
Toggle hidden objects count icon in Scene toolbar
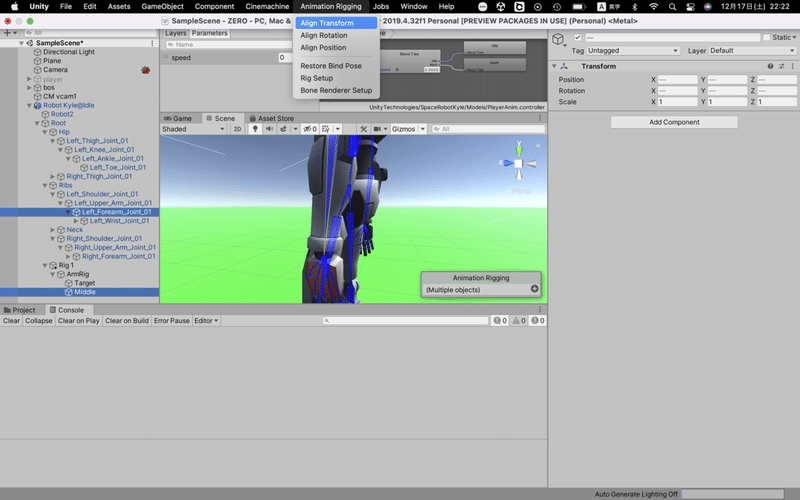click(x=310, y=129)
